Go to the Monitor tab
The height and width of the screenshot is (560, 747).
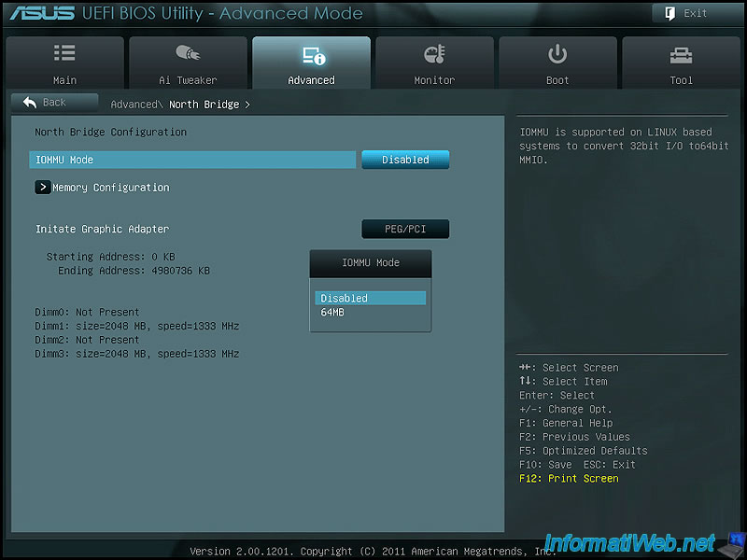click(x=434, y=63)
